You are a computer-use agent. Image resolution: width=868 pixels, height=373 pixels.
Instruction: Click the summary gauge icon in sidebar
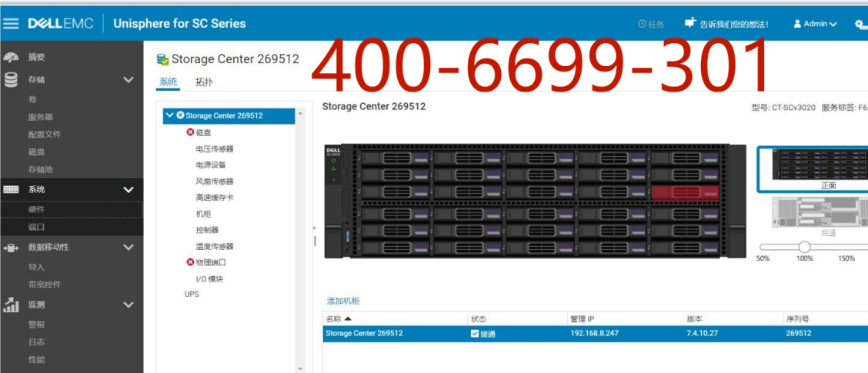click(x=11, y=57)
